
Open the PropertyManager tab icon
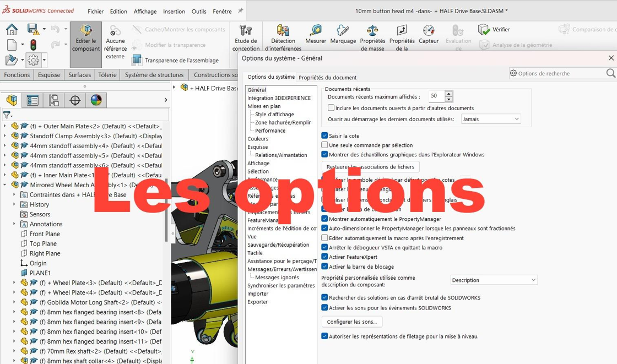pyautogui.click(x=33, y=100)
